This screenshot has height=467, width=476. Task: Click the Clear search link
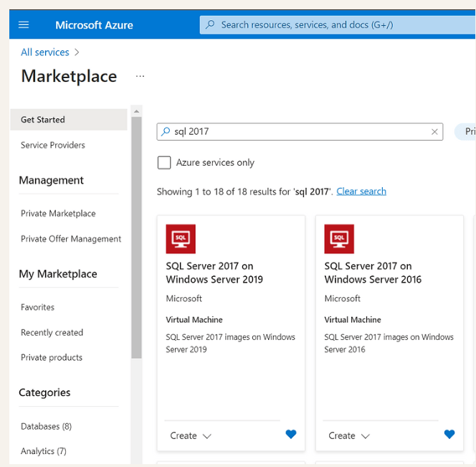pos(361,192)
